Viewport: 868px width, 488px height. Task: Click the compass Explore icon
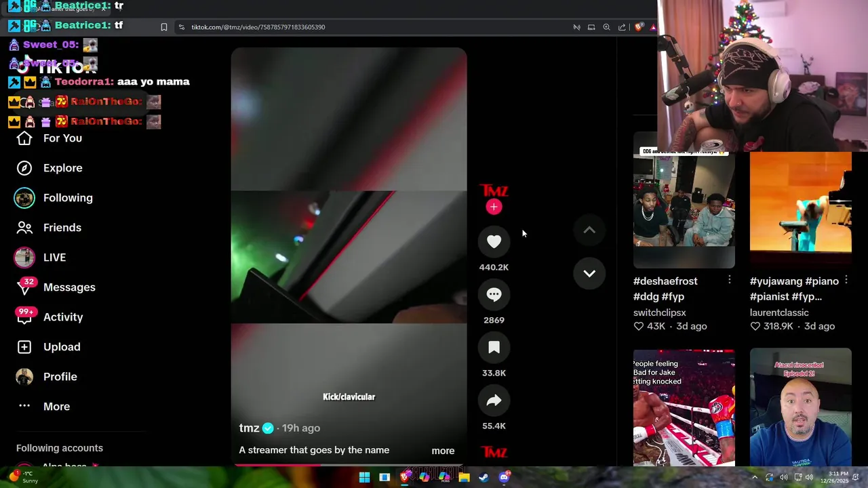24,168
